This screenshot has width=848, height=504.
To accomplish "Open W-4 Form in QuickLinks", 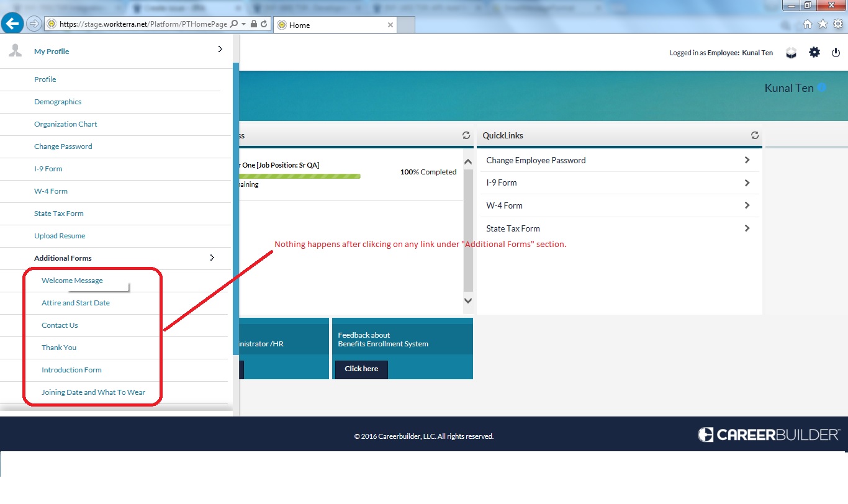I will [x=504, y=205].
